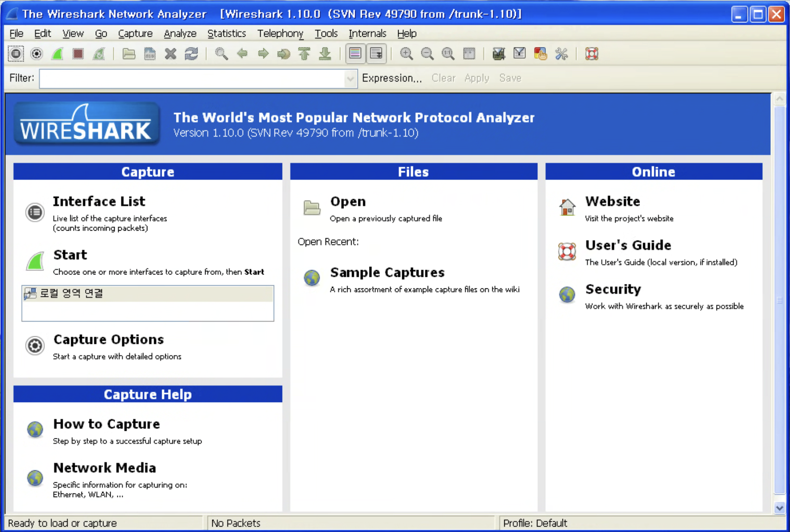Click the scrollbar down arrow
The height and width of the screenshot is (532, 790).
click(780, 508)
